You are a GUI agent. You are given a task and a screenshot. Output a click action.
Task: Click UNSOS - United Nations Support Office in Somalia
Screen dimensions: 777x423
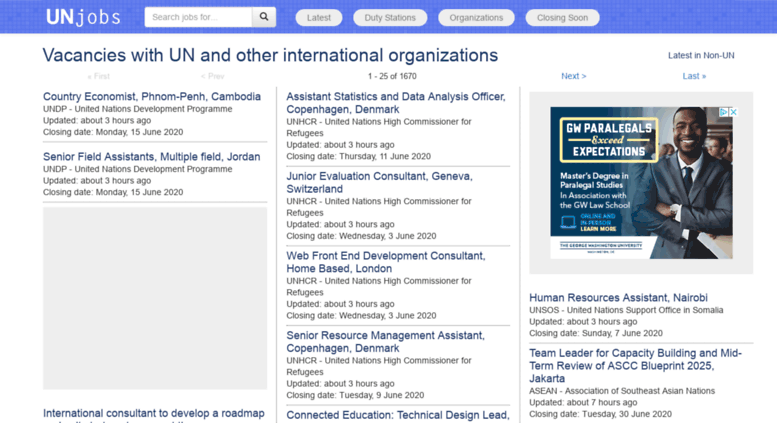pos(626,310)
